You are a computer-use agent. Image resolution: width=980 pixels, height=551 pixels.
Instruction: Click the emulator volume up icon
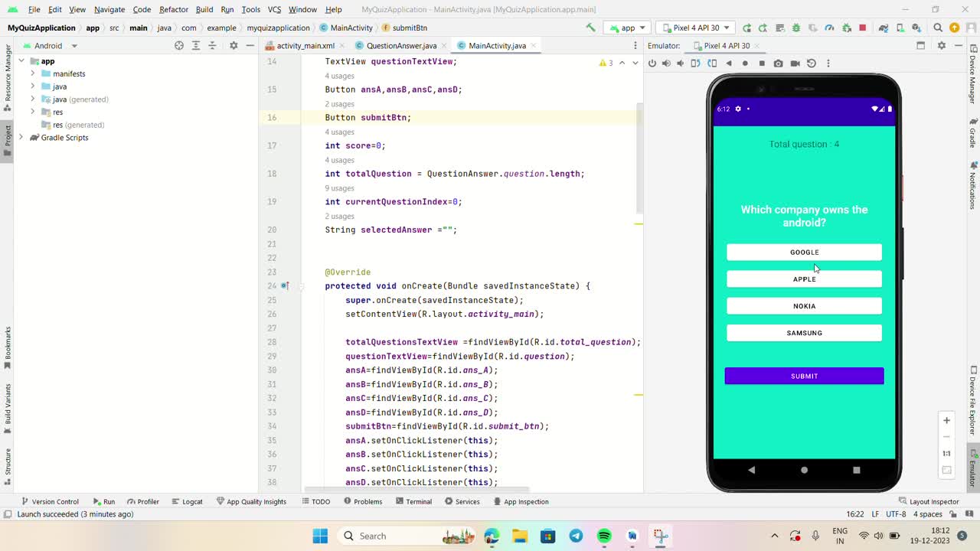666,64
